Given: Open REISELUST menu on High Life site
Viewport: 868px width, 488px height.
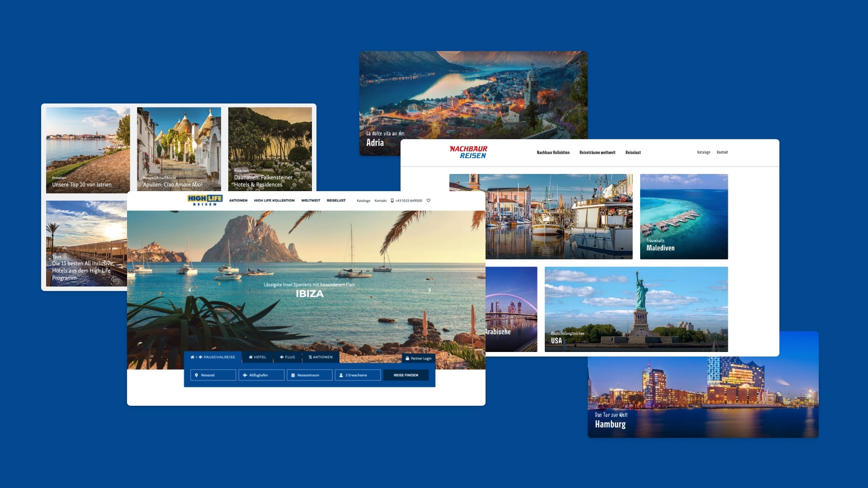Looking at the screenshot, I should 336,200.
